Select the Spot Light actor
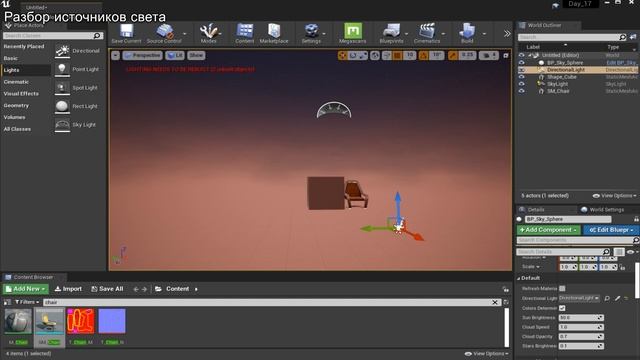 tap(78, 88)
